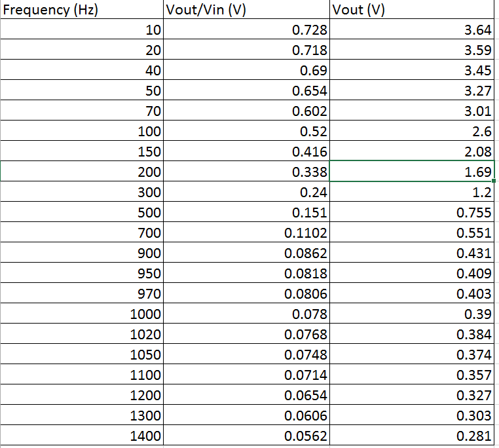This screenshot has width=499, height=448.
Task: Select the Vout cell showing 2.6
Action: click(412, 131)
